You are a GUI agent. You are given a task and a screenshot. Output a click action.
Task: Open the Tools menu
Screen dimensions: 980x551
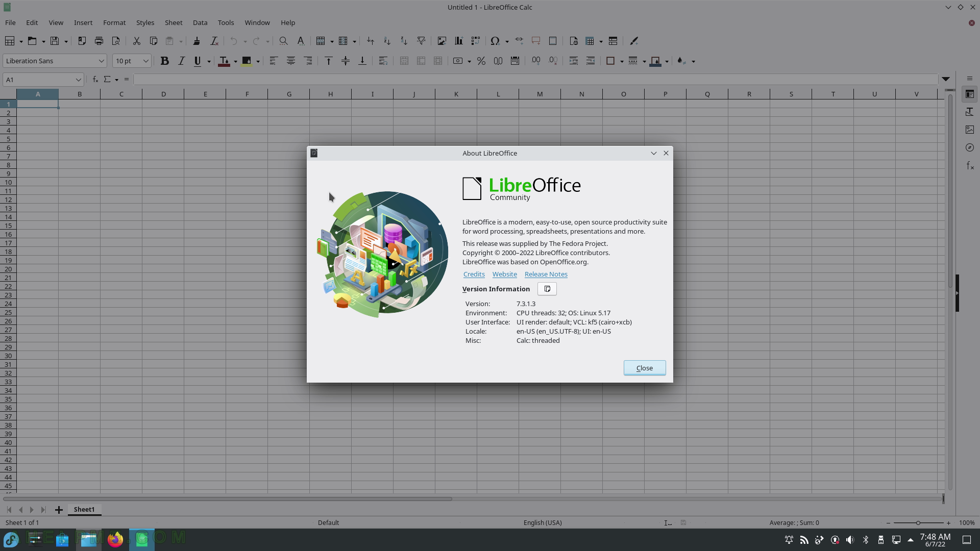click(226, 22)
